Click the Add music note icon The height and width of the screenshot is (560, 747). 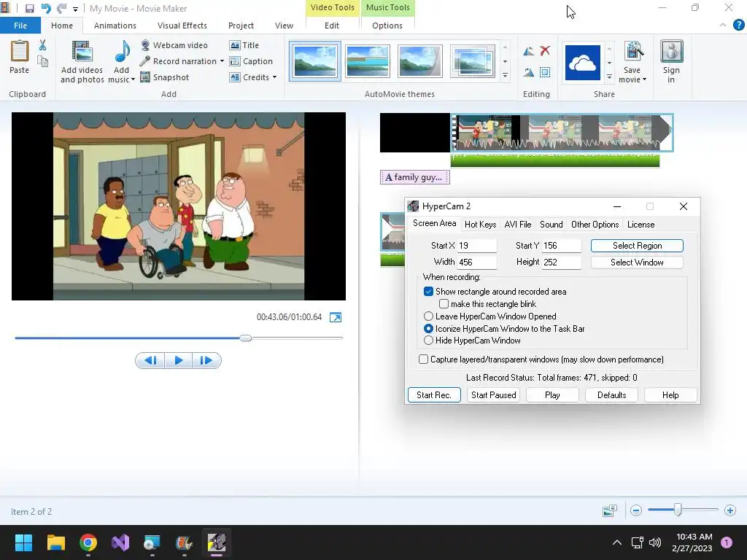123,52
